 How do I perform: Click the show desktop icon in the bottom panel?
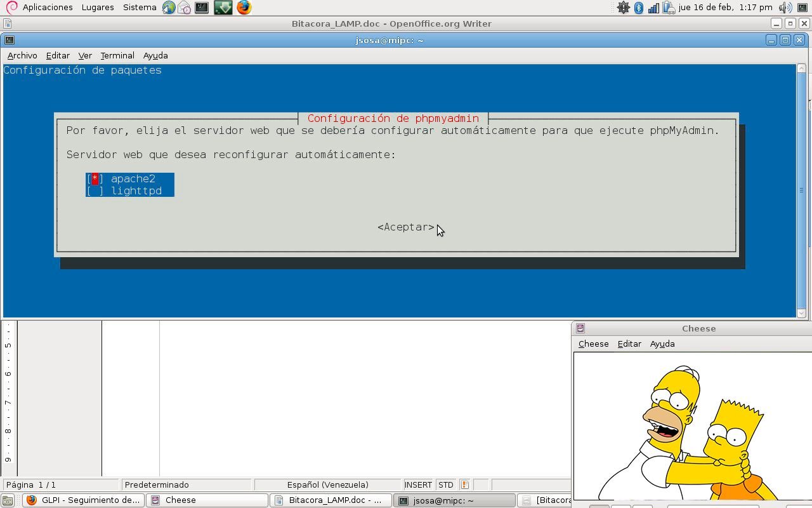coord(8,500)
